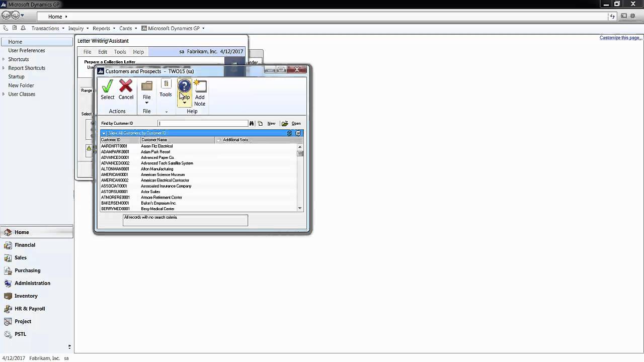The image size is (644, 362).
Task: Click the New button text
Action: click(271, 123)
